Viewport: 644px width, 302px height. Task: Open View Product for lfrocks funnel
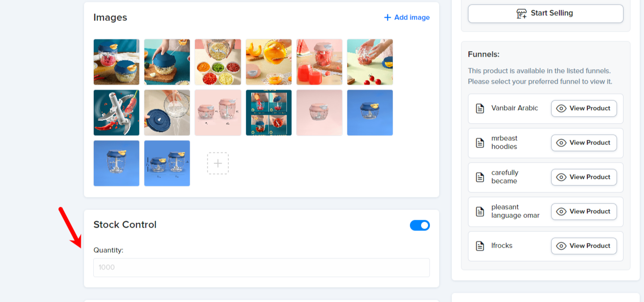[x=584, y=246]
